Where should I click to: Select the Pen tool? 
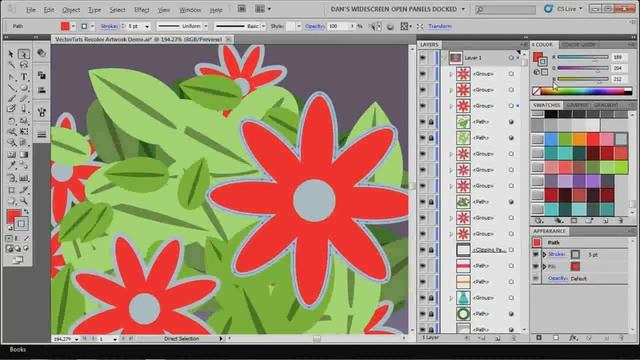[11, 77]
